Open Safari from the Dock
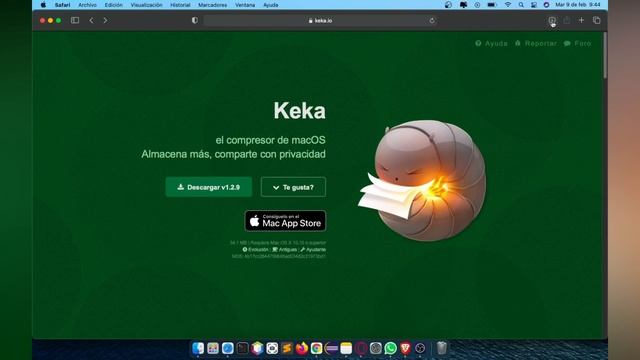This screenshot has width=640, height=360. point(227,348)
